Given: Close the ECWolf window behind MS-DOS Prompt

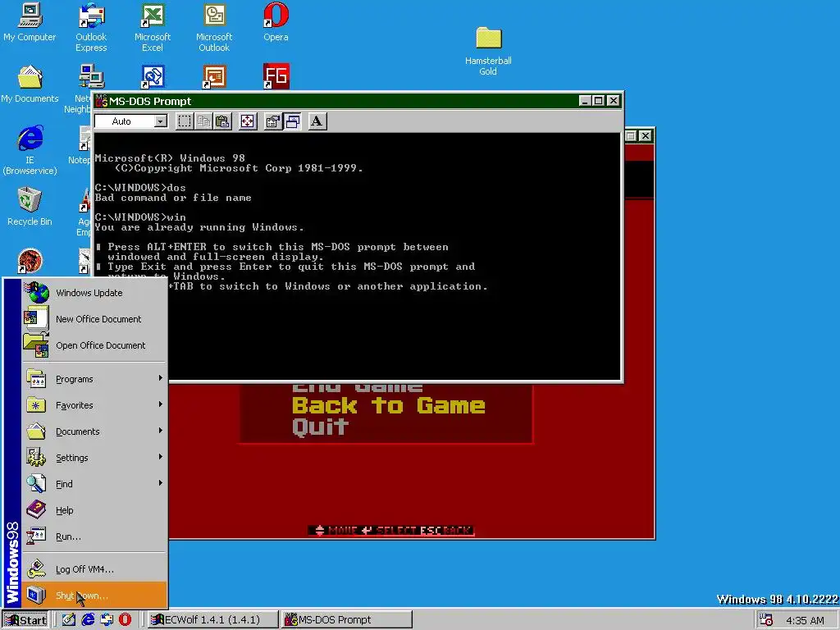Looking at the screenshot, I should (x=646, y=136).
